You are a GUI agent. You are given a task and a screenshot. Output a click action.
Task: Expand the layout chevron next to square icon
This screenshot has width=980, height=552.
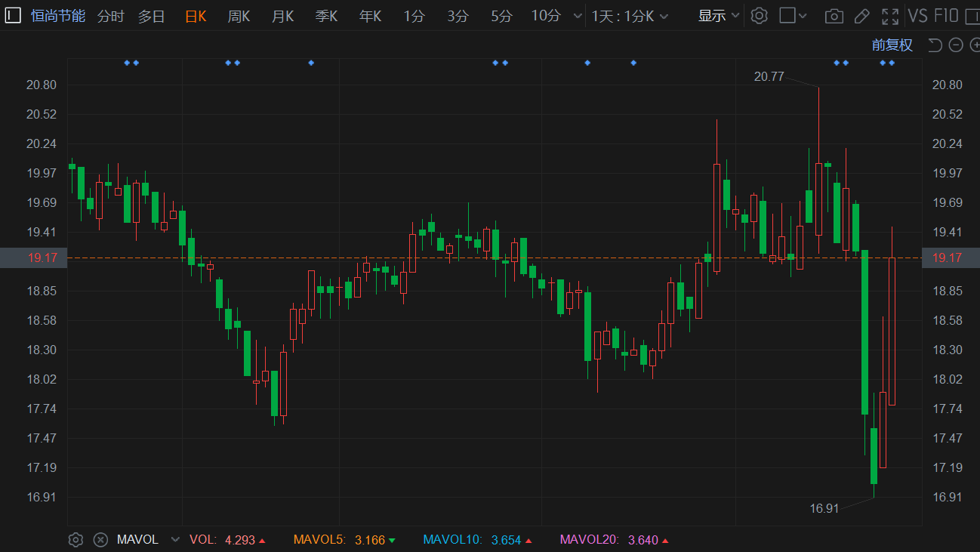point(803,16)
